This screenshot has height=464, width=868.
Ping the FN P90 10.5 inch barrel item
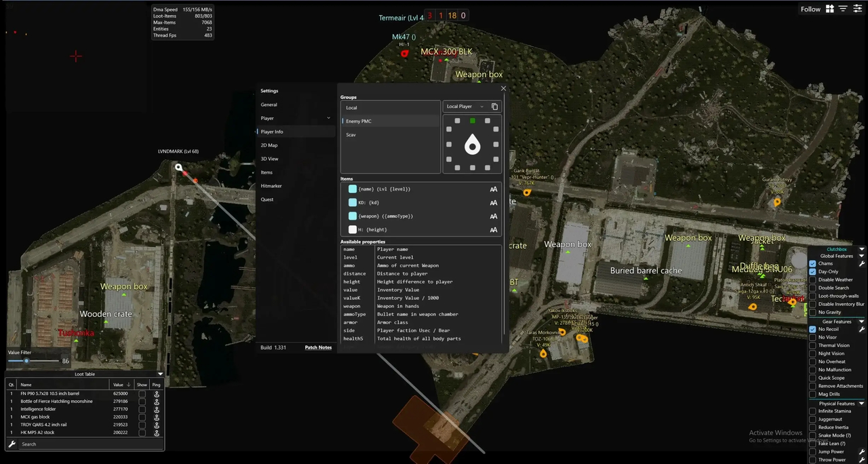click(x=156, y=393)
